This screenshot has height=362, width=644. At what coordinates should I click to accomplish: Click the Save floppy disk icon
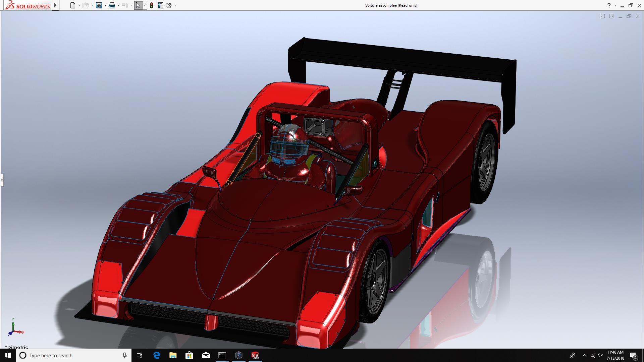pos(99,5)
